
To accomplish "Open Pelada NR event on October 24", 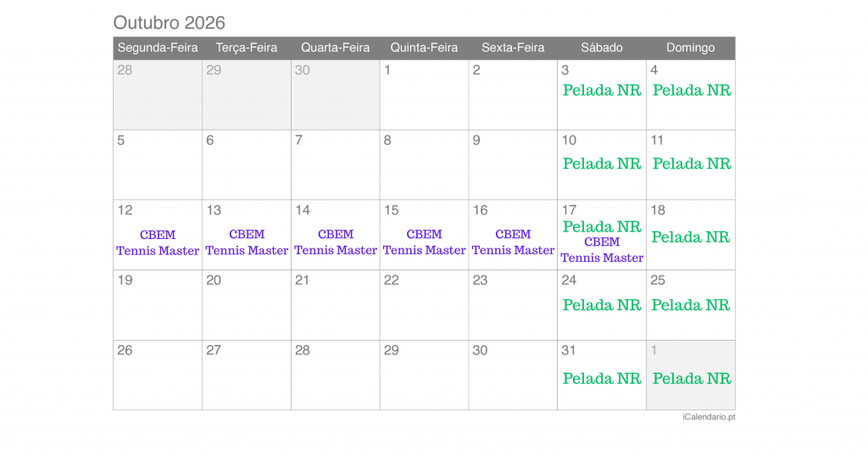I will 602,305.
